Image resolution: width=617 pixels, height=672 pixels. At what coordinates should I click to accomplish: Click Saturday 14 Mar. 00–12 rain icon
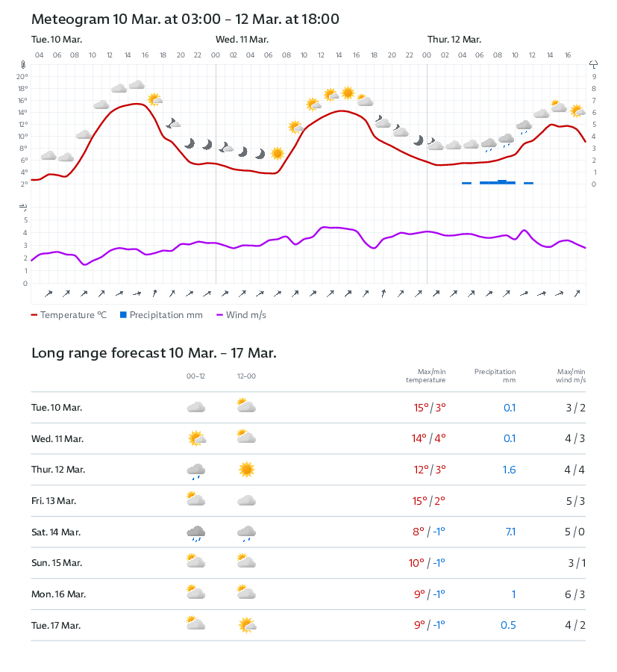(x=195, y=532)
